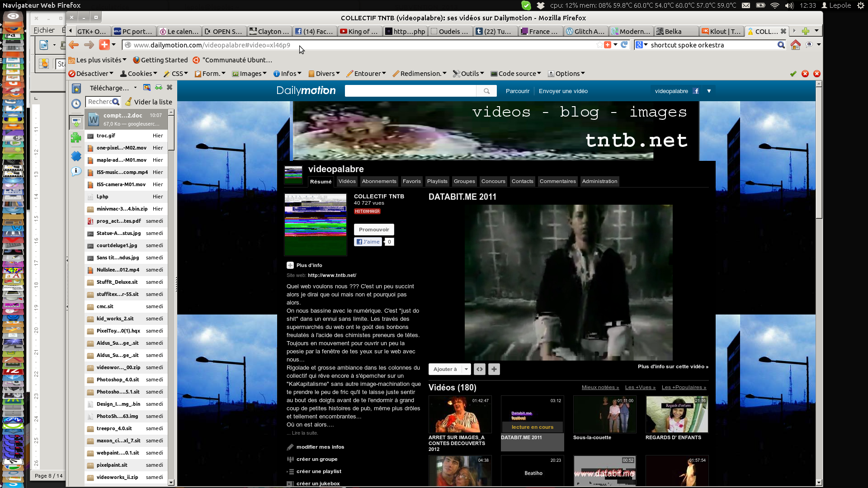Open the history clock sidebar icon
Image resolution: width=868 pixels, height=488 pixels.
pyautogui.click(x=76, y=103)
